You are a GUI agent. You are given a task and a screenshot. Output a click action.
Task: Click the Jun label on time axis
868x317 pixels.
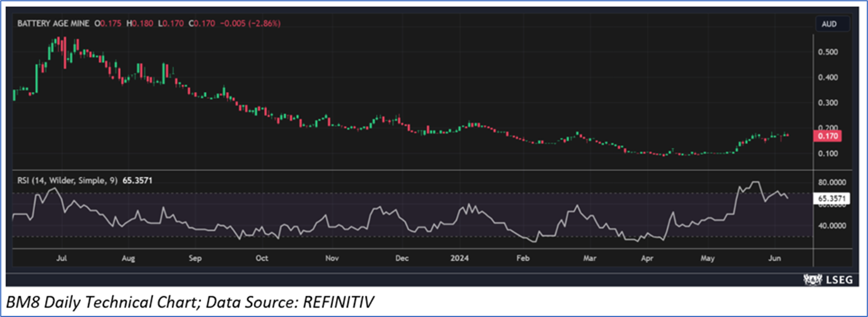click(x=776, y=258)
